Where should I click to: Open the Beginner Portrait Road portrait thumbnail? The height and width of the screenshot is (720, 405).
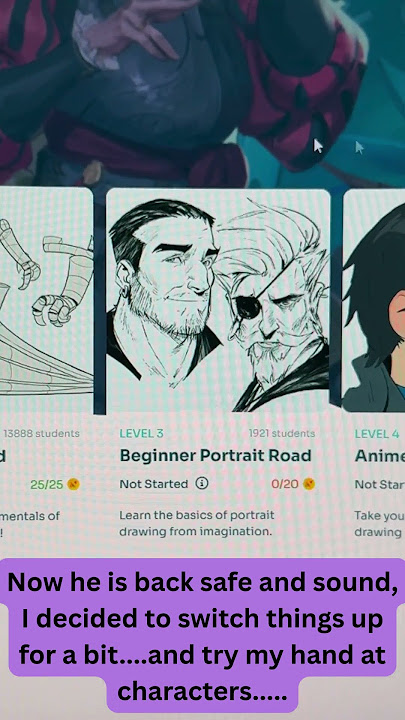tap(218, 301)
